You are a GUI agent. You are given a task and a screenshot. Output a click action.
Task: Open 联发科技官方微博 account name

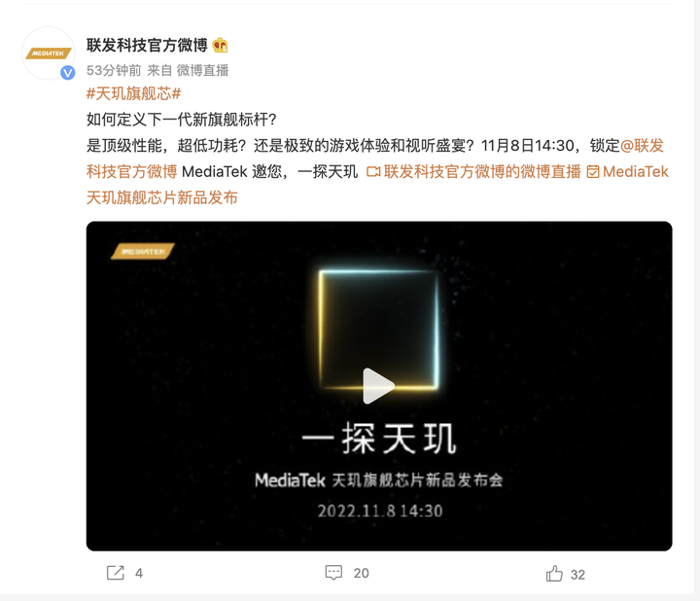147,45
